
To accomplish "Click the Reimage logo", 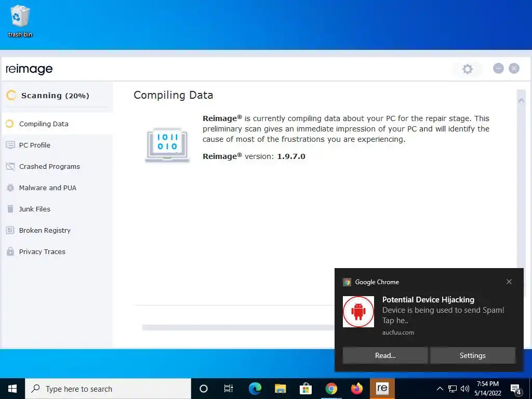I will point(29,69).
